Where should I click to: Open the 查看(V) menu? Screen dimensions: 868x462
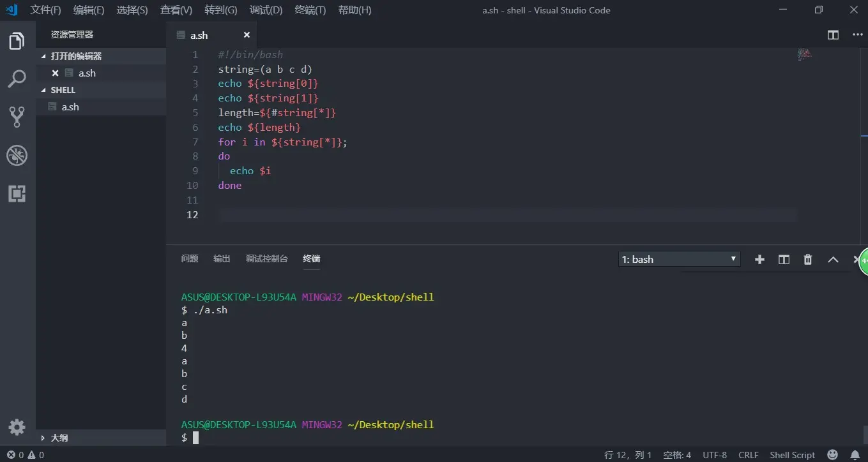[176, 10]
